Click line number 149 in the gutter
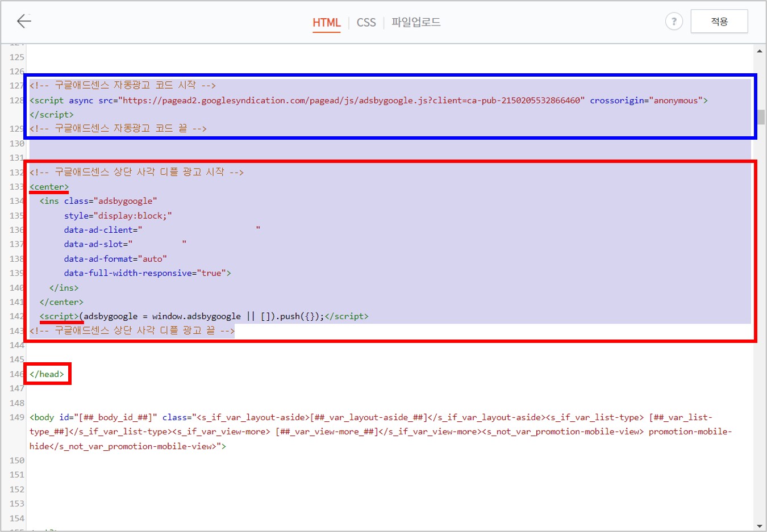Screen dimensions: 767x532 click(16, 417)
